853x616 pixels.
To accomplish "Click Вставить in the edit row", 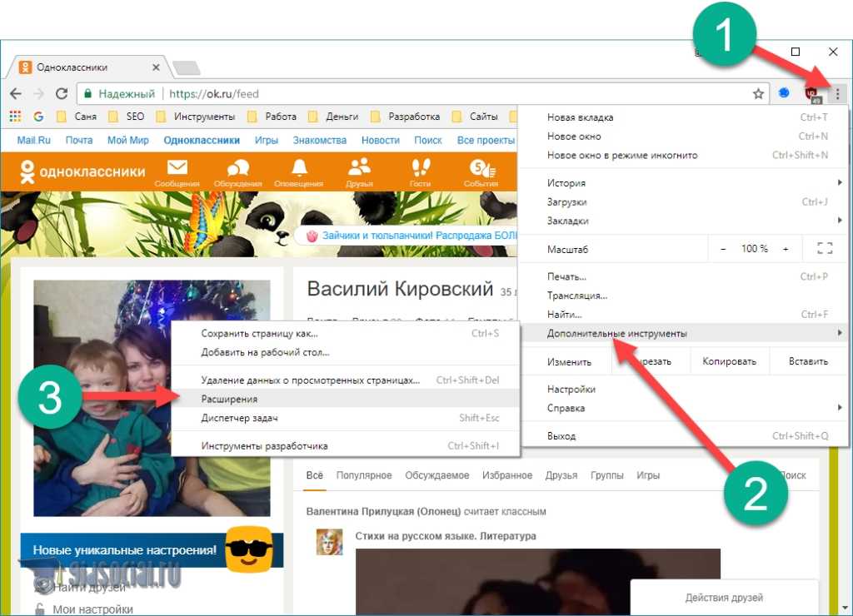I will (x=808, y=361).
